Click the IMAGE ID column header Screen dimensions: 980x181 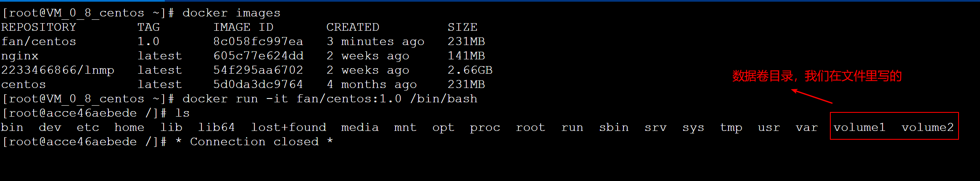(243, 27)
